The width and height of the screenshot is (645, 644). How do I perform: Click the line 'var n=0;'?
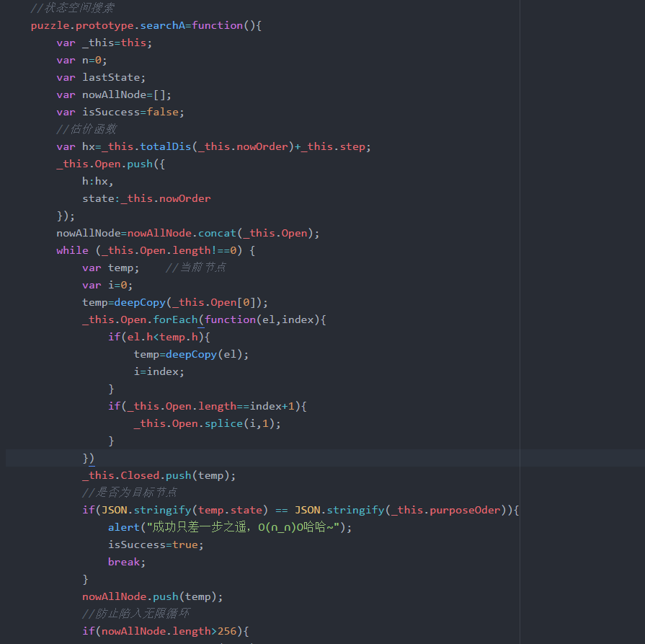pyautogui.click(x=81, y=60)
